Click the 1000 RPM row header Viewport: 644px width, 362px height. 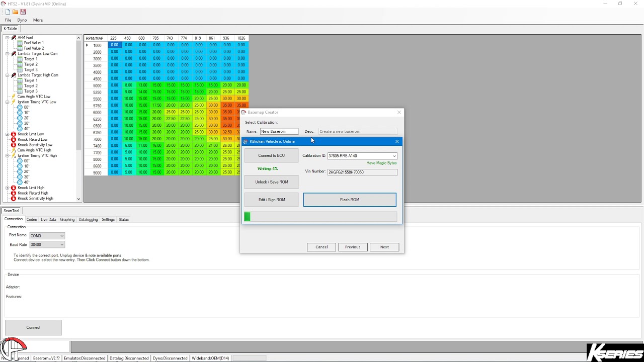click(96, 45)
